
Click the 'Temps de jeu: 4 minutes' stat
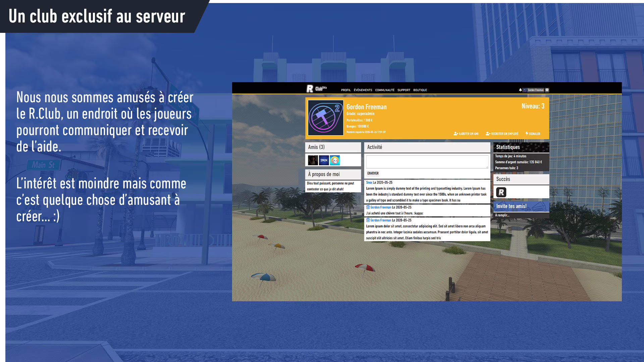point(511,156)
